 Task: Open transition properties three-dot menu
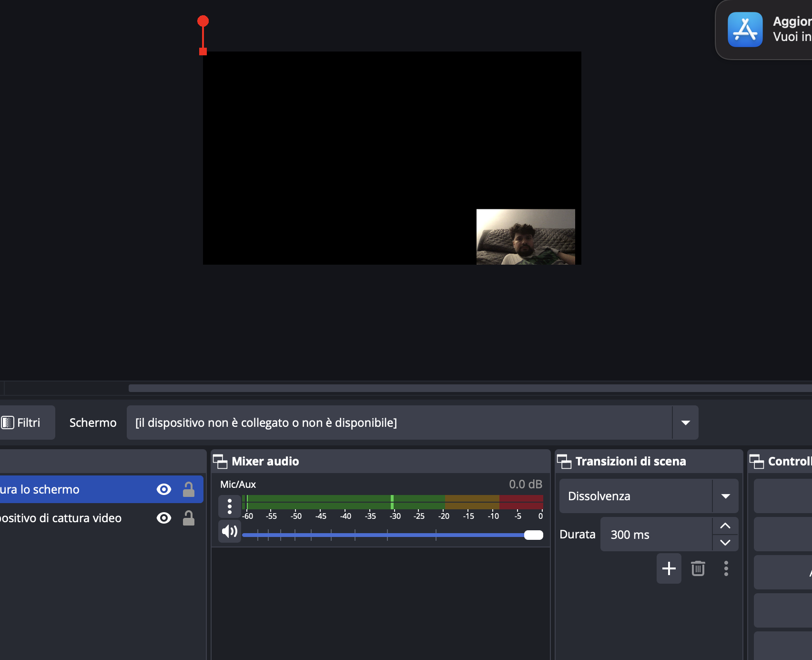726,568
